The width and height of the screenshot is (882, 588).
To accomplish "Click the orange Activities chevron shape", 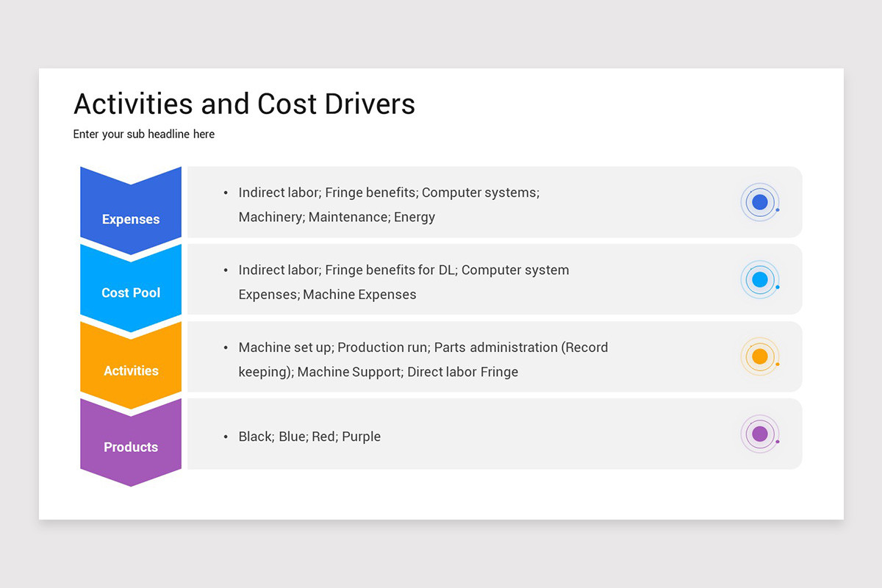I will 130,364.
